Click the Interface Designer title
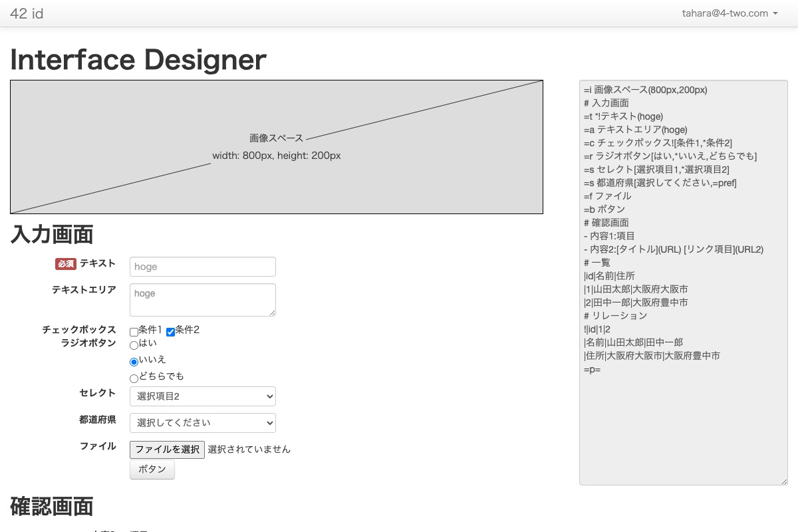Screen dimensions: 798x532 coord(138,60)
